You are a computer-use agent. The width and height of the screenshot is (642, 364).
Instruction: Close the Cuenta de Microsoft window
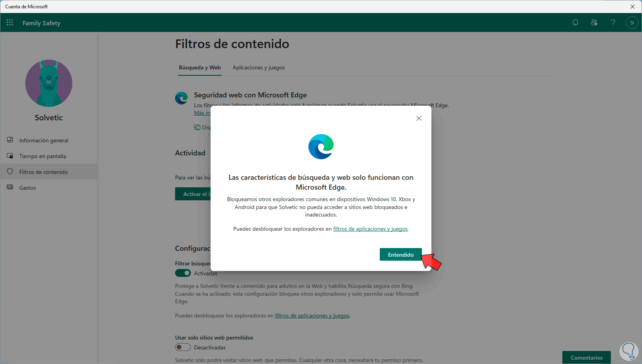click(x=633, y=7)
